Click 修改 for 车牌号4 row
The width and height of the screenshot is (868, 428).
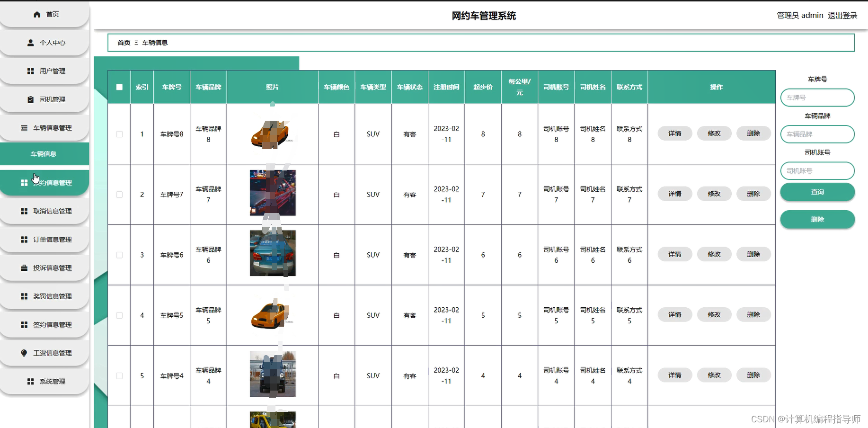[x=714, y=375]
